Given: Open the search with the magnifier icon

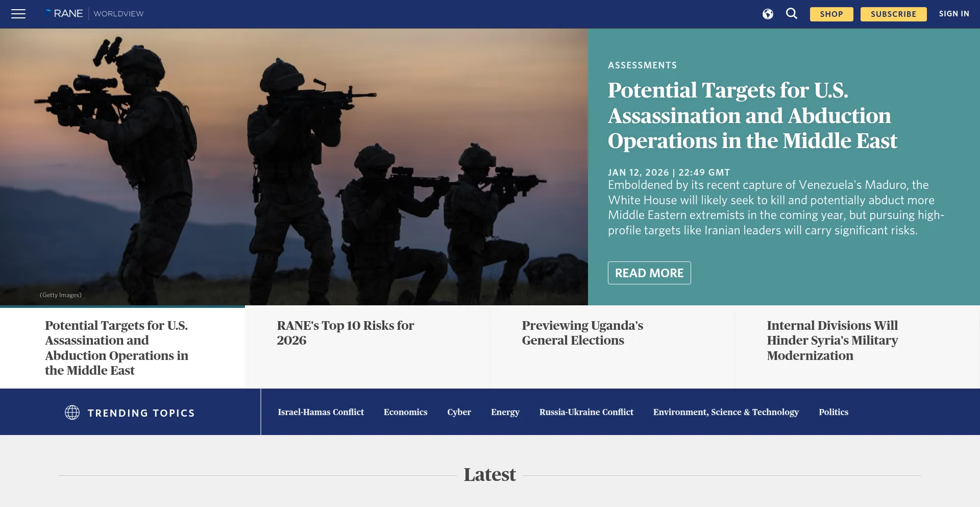Looking at the screenshot, I should click(791, 14).
